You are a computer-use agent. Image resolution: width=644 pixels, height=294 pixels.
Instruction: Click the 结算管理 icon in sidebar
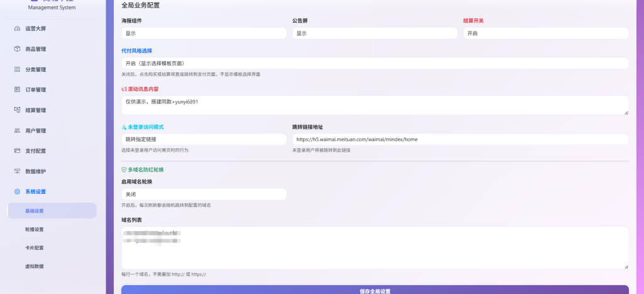(17, 110)
